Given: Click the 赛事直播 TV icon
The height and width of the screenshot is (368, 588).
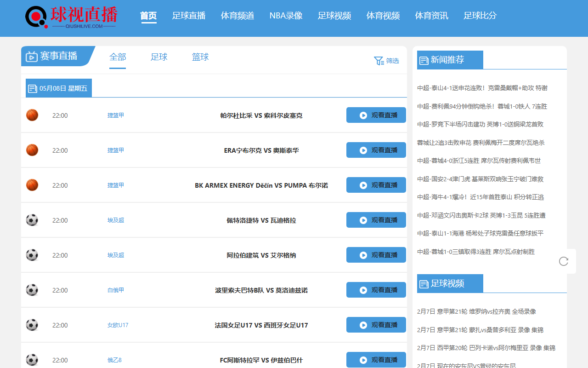Looking at the screenshot, I should click(32, 57).
